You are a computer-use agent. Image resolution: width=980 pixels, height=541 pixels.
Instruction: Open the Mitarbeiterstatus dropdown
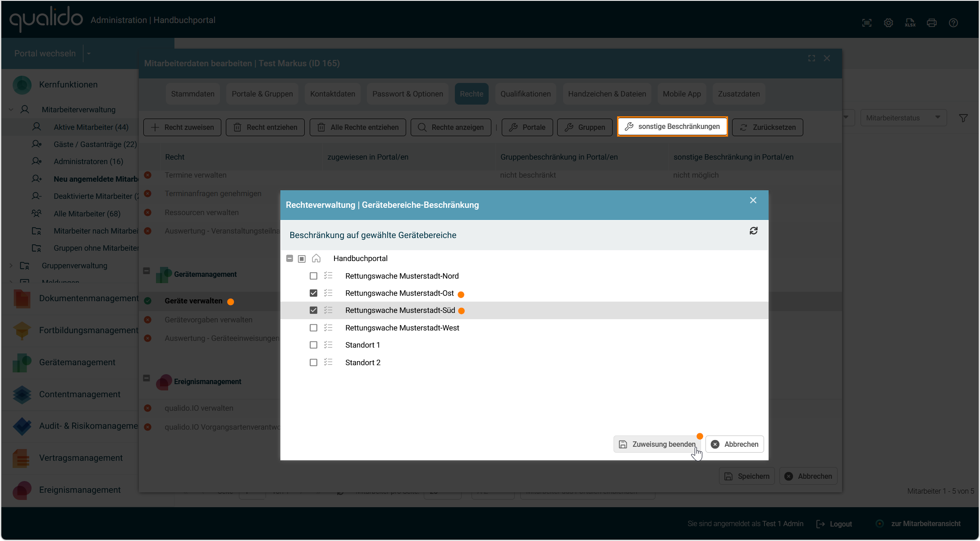point(903,118)
